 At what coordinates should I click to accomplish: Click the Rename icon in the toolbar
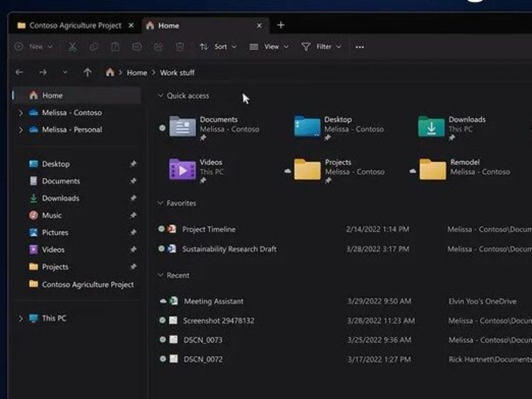pyautogui.click(x=137, y=47)
